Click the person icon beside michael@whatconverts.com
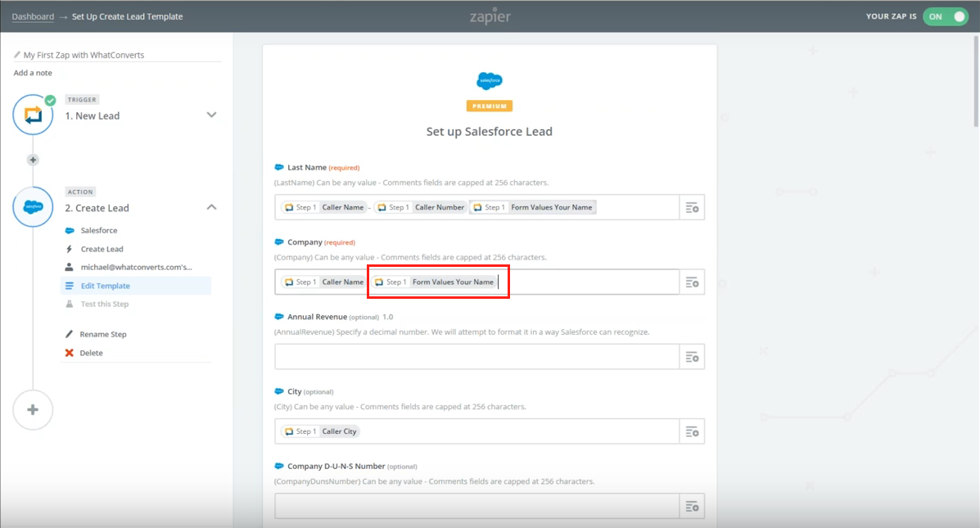 tap(70, 268)
